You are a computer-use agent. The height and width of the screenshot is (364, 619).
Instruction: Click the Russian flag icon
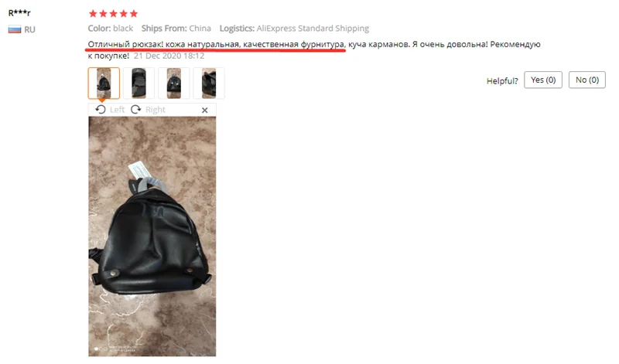pyautogui.click(x=15, y=29)
